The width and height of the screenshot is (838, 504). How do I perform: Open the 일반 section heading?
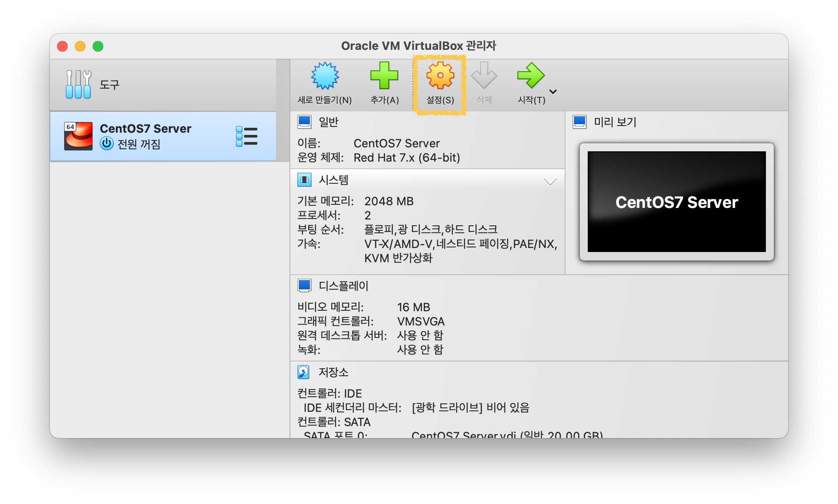[329, 122]
